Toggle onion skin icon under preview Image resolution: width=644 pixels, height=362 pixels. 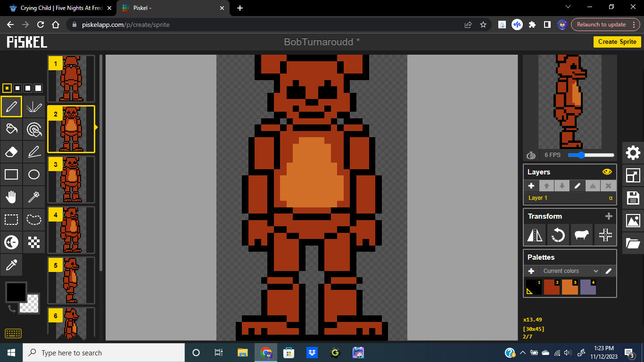click(x=531, y=155)
